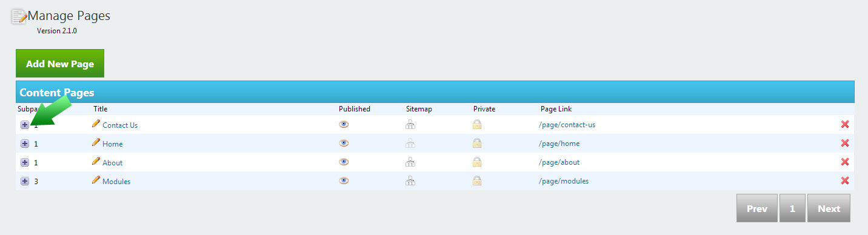This screenshot has width=868, height=235.
Task: Toggle private lock for Contact Us
Action: [x=477, y=125]
